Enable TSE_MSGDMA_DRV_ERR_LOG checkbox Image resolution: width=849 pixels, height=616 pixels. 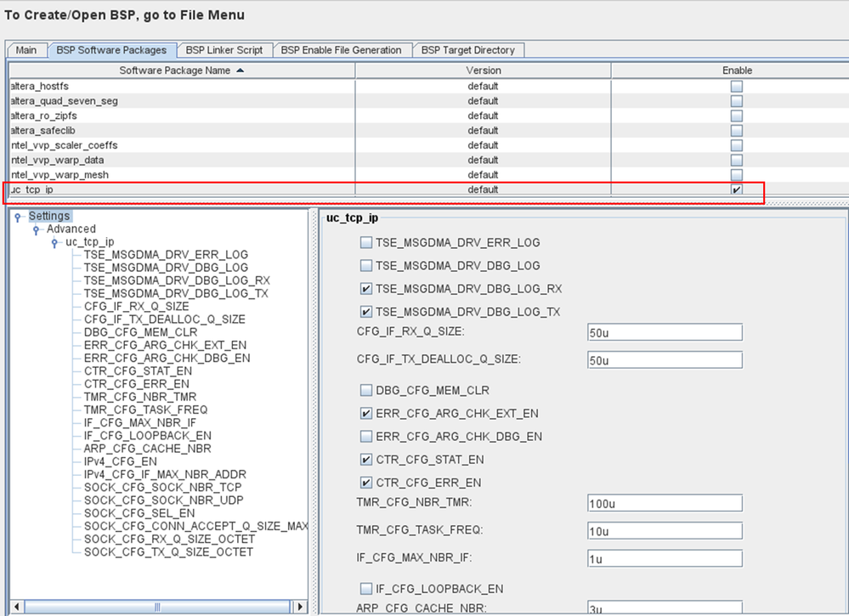point(366,243)
